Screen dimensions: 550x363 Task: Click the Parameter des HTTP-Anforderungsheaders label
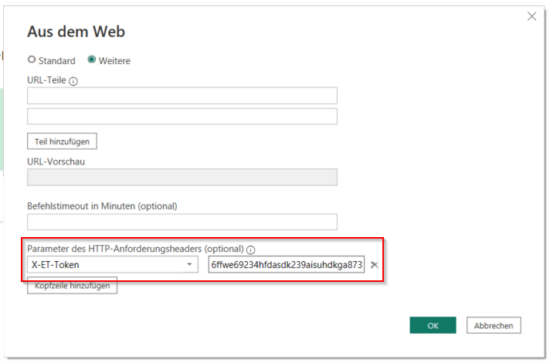[135, 249]
